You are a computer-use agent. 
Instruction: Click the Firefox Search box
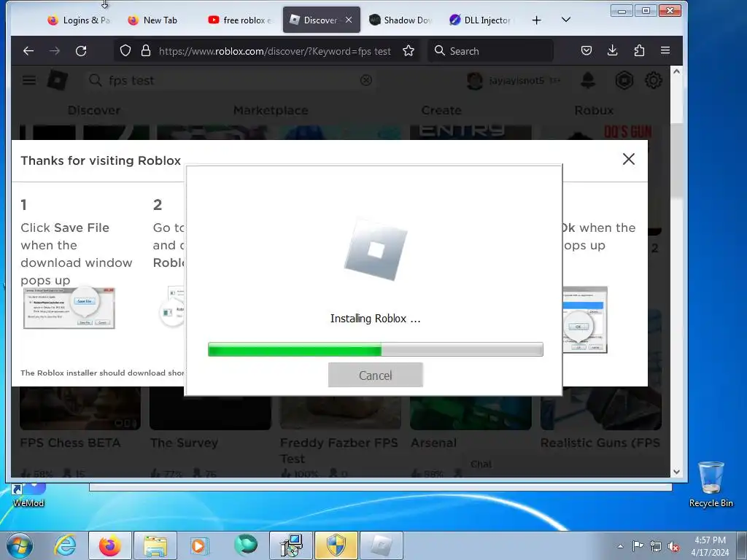coord(491,51)
